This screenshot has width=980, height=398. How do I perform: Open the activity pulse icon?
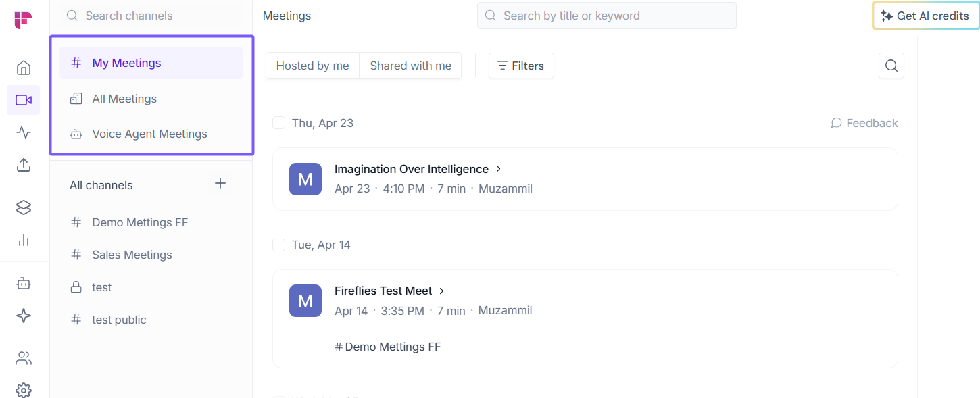[x=24, y=132]
